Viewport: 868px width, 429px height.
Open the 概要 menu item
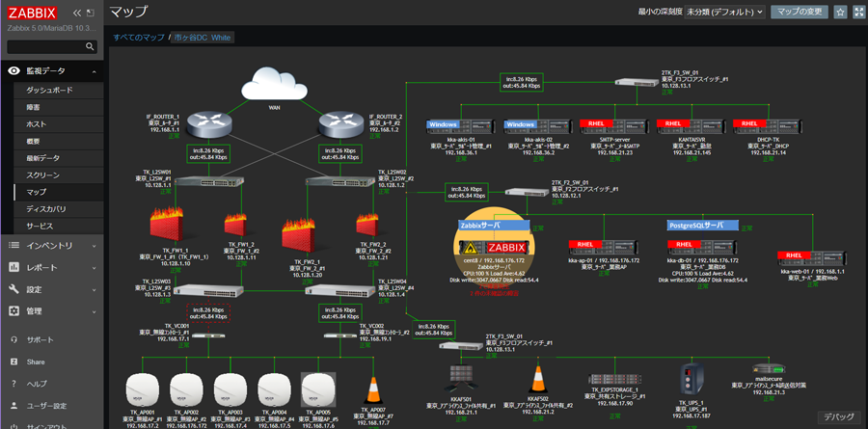[58, 142]
